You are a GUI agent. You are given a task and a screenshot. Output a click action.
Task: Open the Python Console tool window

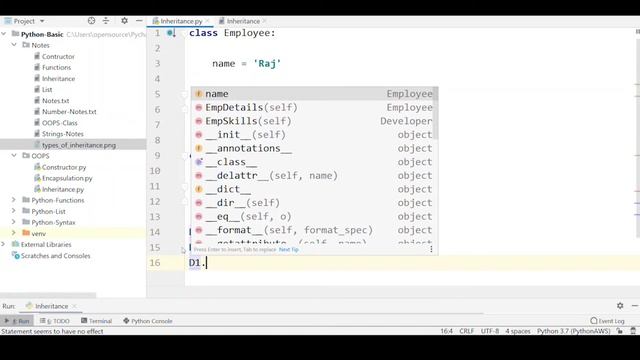click(148, 321)
